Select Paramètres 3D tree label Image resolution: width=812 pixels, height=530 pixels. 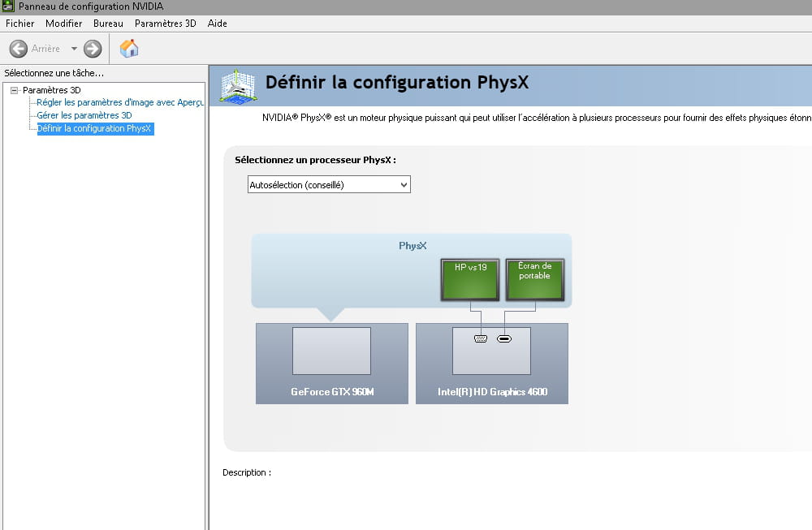point(52,90)
